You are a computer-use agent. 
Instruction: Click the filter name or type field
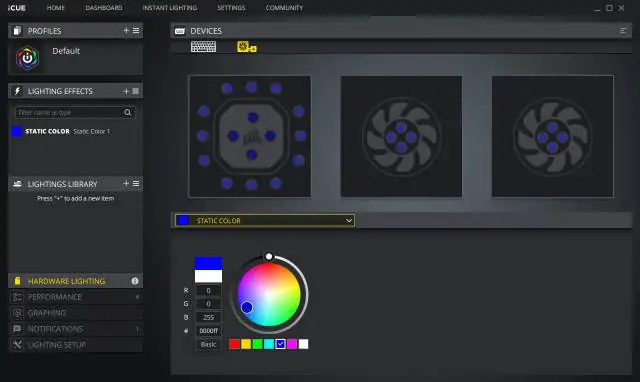pyautogui.click(x=69, y=112)
